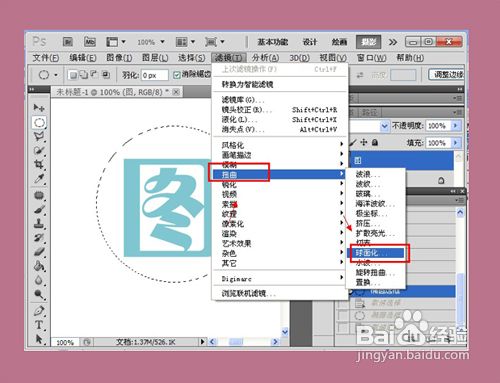
Task: Switch to the 基本功能 workspace
Action: click(x=273, y=42)
